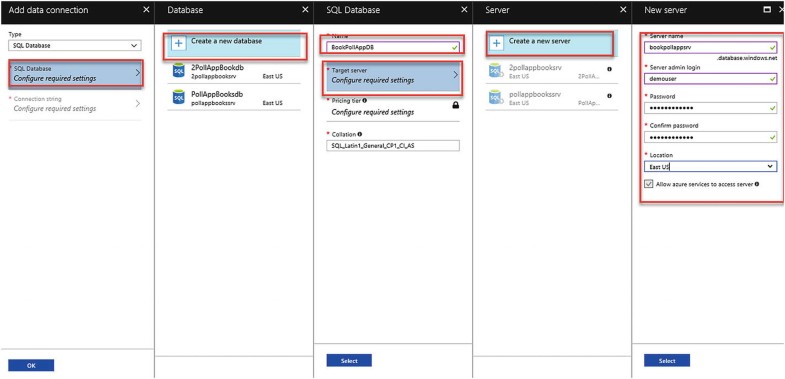The height and width of the screenshot is (379, 785).
Task: Close the Database blade
Action: [305, 10]
